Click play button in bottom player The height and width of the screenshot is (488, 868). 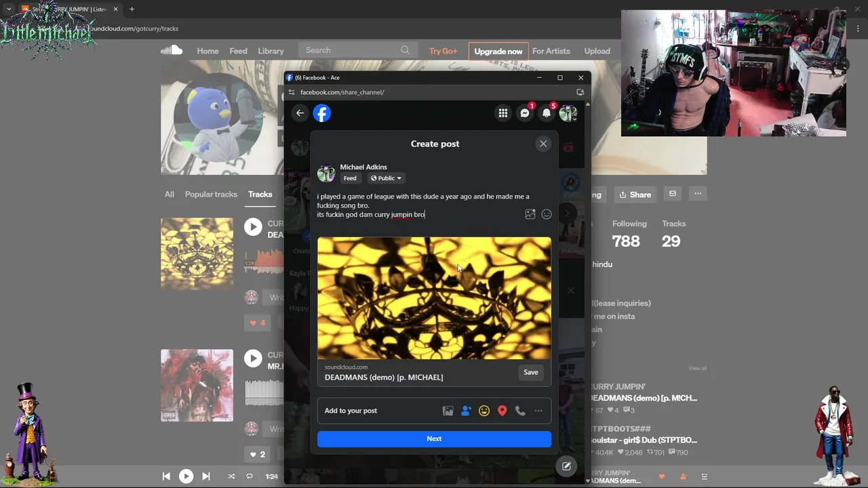coord(186,476)
